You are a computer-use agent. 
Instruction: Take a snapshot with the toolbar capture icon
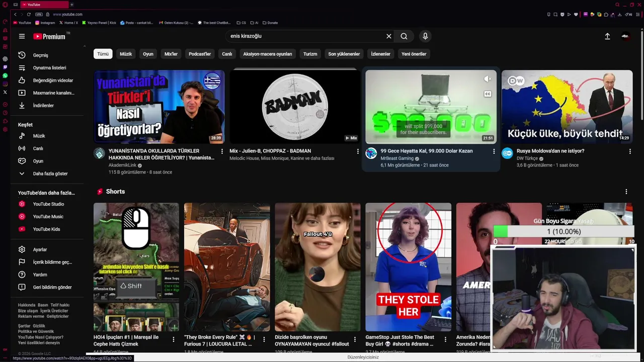[555, 14]
